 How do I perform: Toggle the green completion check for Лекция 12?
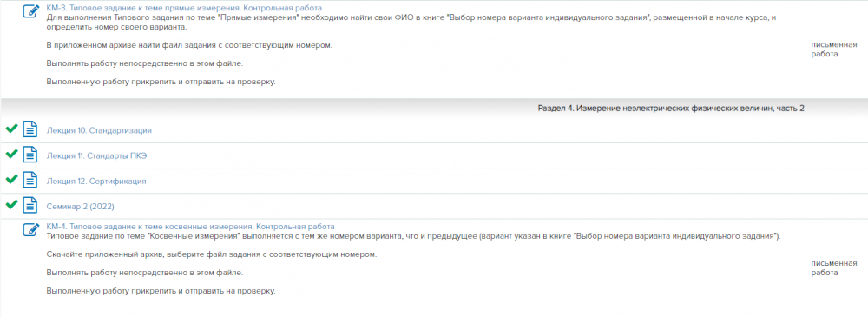tap(11, 180)
